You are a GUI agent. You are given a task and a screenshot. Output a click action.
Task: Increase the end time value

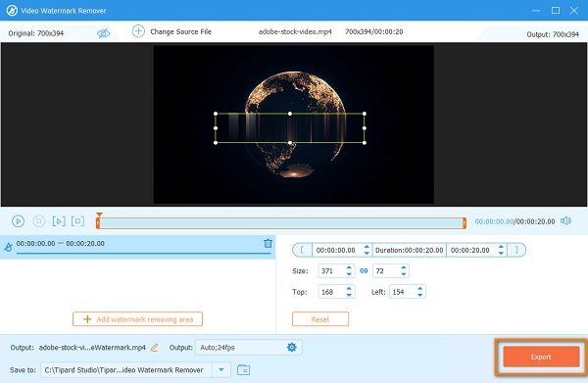coord(501,247)
